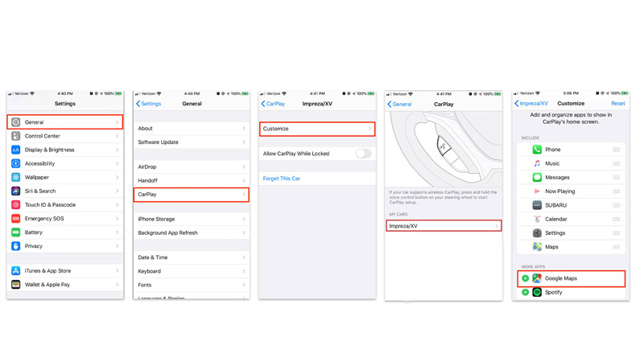
Task: Open the Fonts settings row
Action: 192,285
